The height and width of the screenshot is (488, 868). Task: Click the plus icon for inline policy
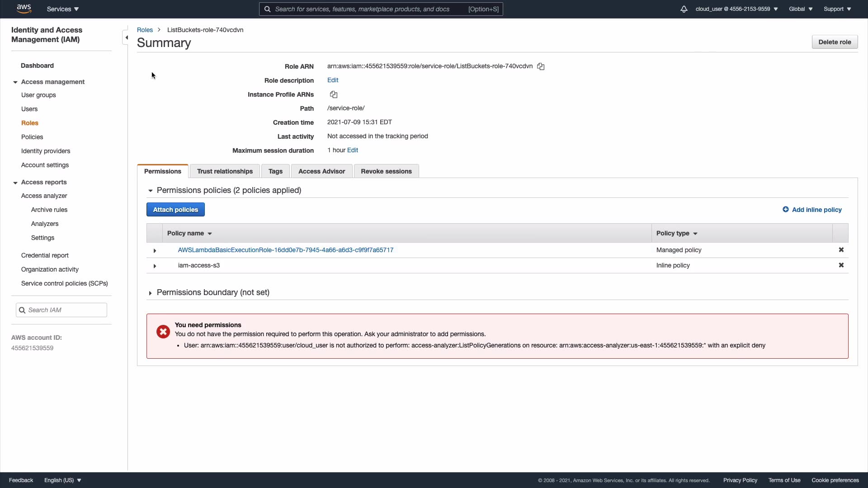click(x=785, y=210)
